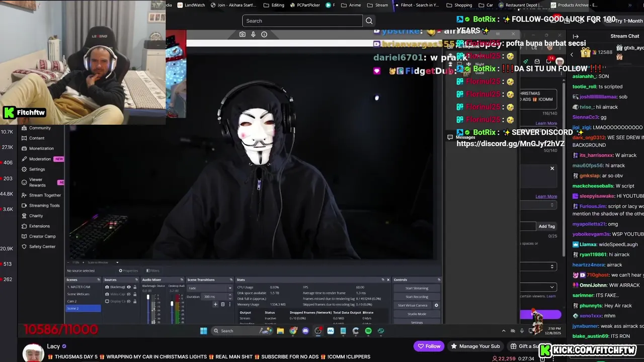
Task: Expand the system tray hidden icons chevron
Action: 504,331
